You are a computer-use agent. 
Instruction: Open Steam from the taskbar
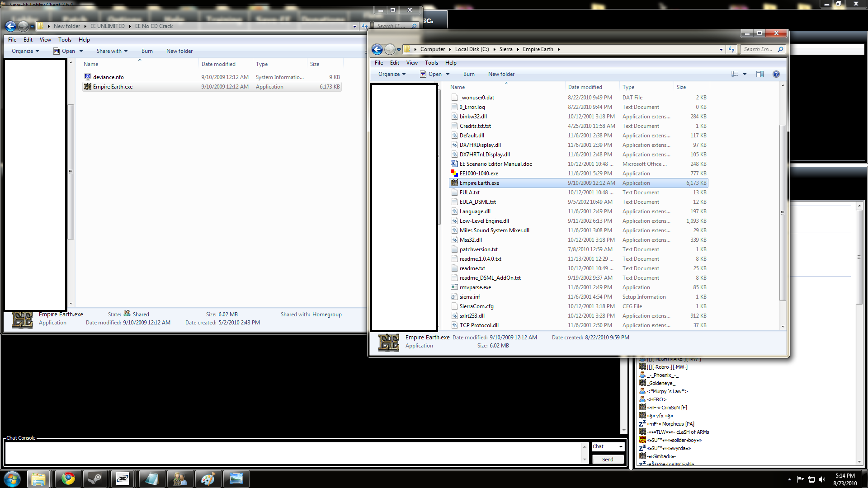coord(95,479)
